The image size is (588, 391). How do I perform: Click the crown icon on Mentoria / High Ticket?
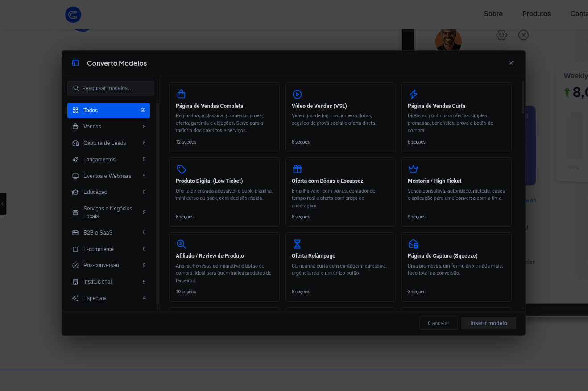[x=413, y=169]
